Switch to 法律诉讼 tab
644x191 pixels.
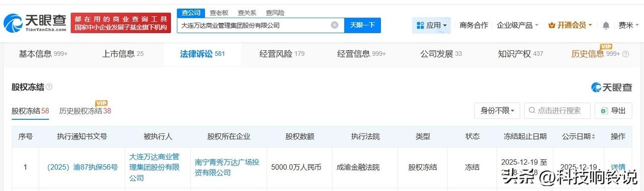[x=203, y=54]
